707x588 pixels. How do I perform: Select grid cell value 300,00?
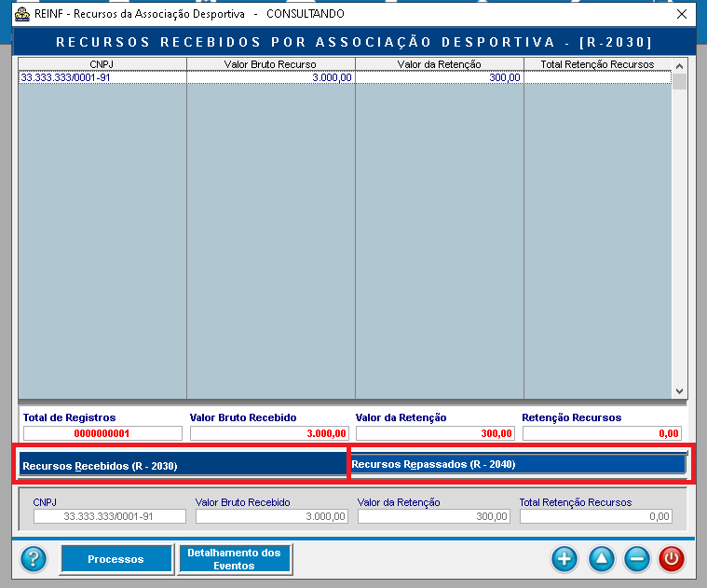click(439, 77)
